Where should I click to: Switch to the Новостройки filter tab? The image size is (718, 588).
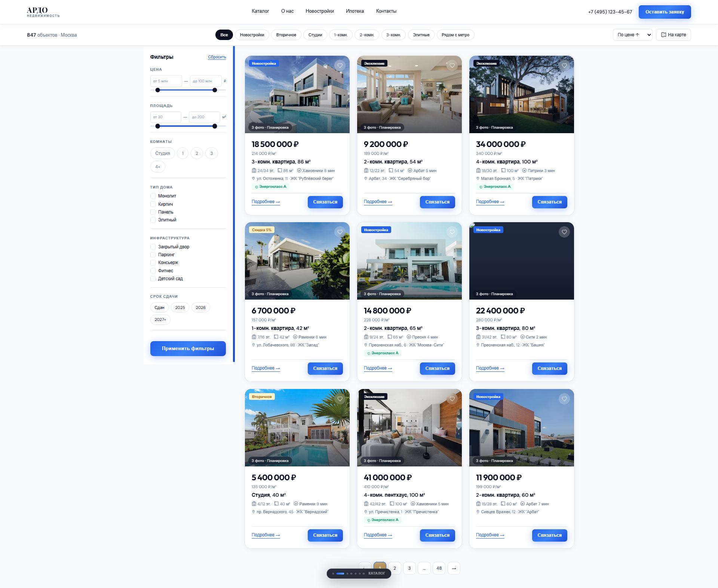coord(252,35)
